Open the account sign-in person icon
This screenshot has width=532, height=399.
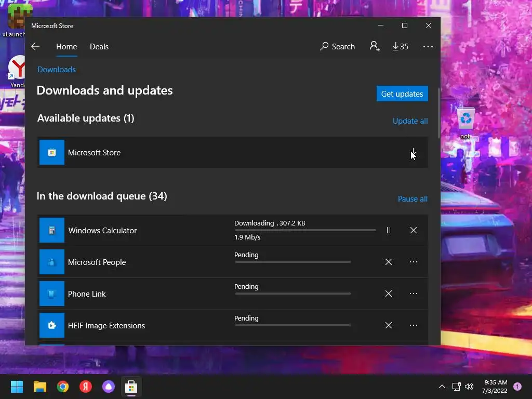pyautogui.click(x=375, y=46)
